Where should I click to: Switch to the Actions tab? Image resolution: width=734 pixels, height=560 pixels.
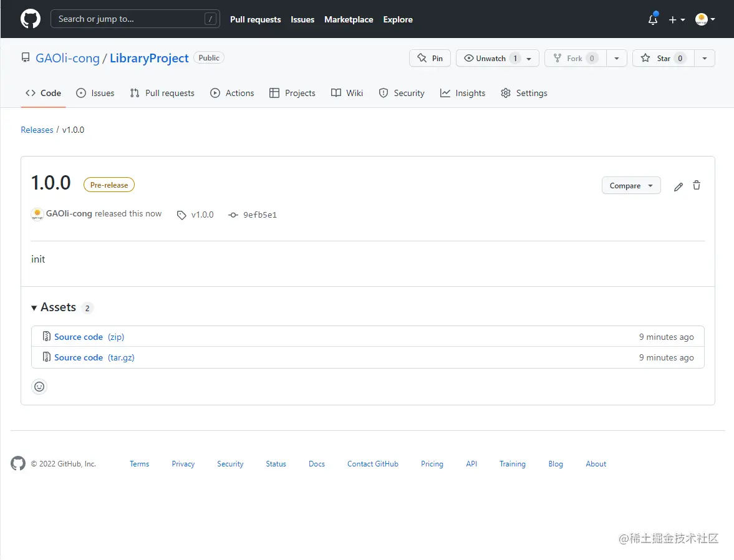click(x=232, y=93)
